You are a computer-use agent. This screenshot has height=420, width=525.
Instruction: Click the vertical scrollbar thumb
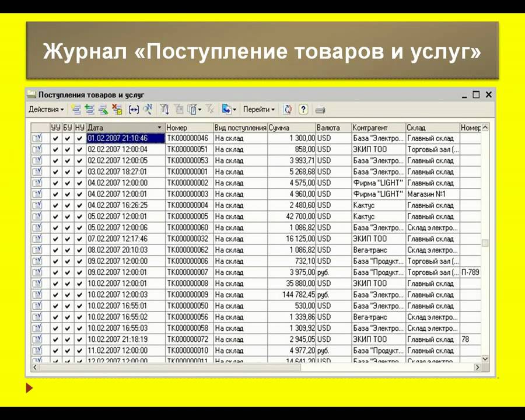point(485,243)
